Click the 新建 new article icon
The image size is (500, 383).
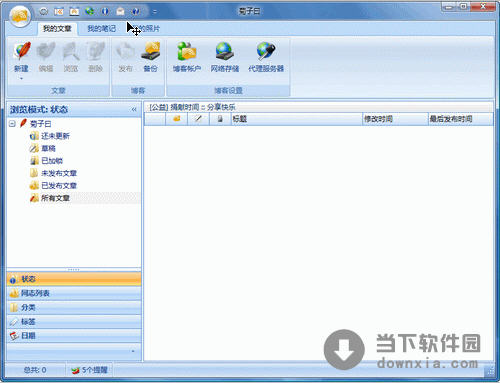tap(22, 52)
